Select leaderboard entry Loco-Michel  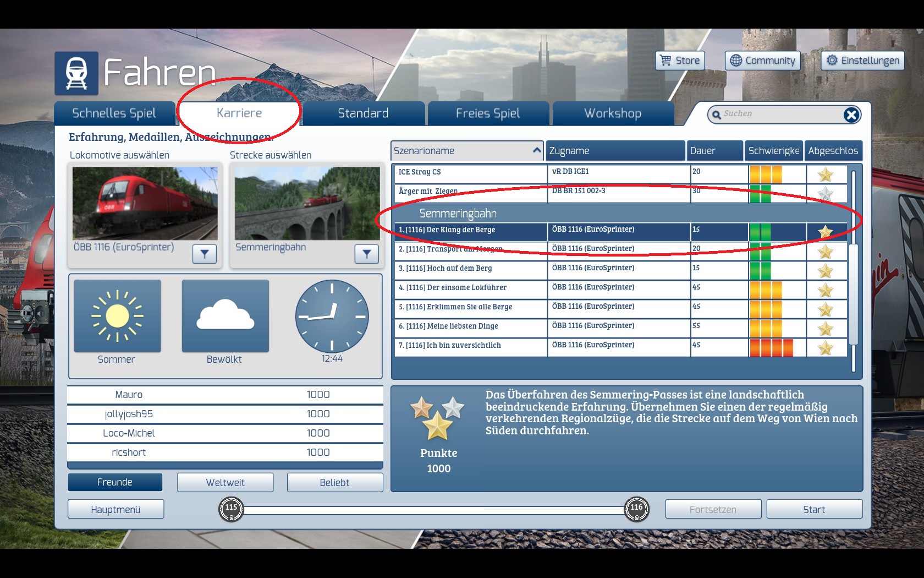(x=225, y=433)
